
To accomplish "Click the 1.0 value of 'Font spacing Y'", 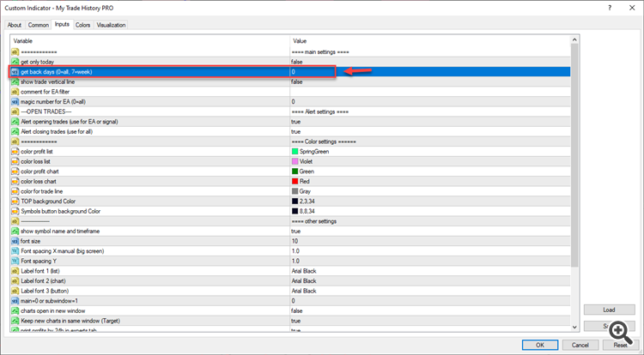I will (295, 262).
